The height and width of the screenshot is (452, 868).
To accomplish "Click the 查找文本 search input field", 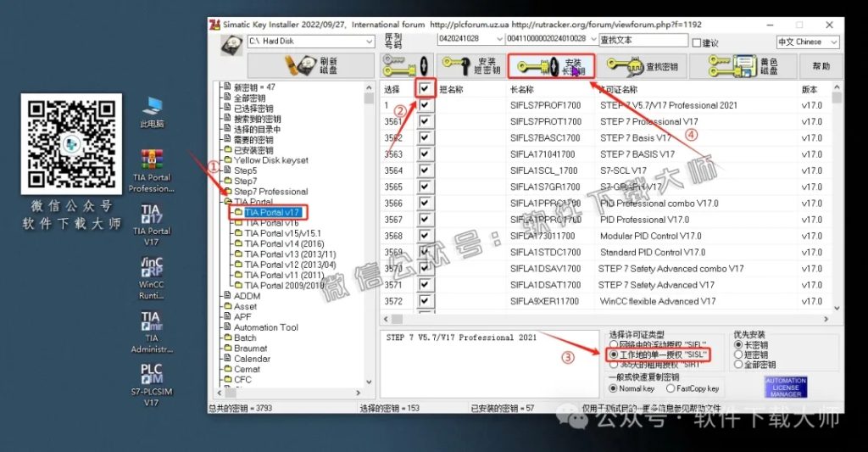I will click(643, 40).
